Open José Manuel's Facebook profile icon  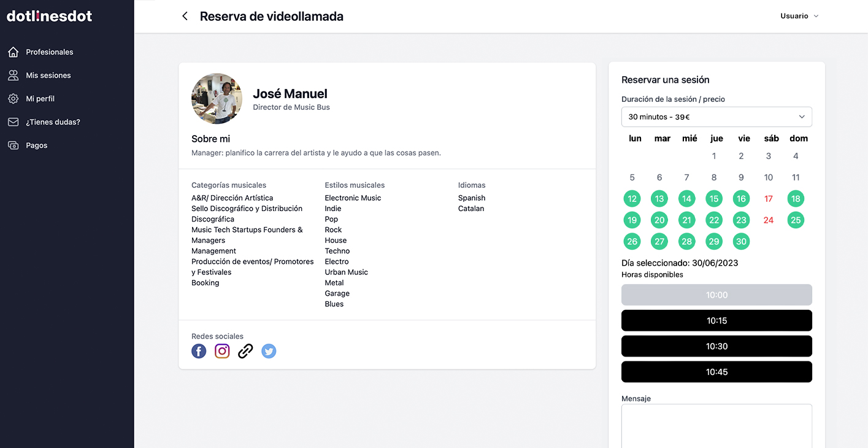[x=199, y=351]
